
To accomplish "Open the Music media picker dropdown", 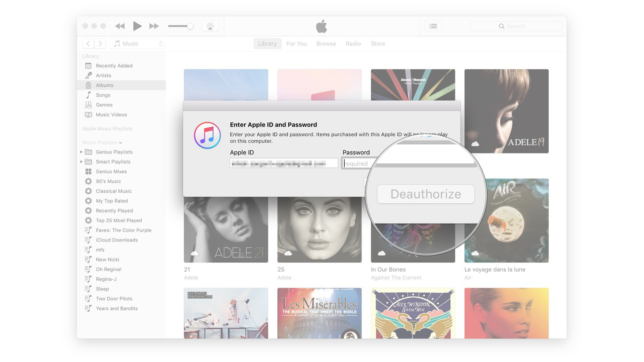I will 138,43.
